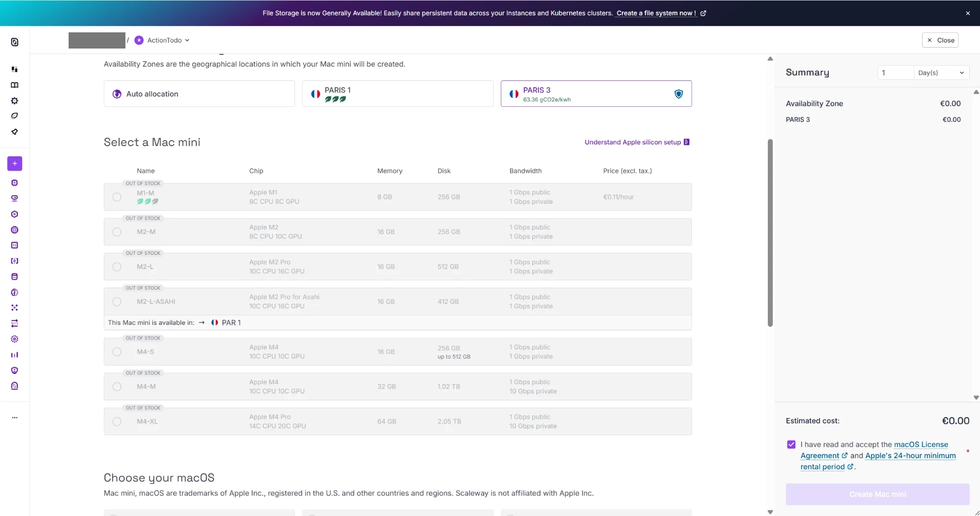The width and height of the screenshot is (980, 516).
Task: Click the purple plus create button
Action: pyautogui.click(x=15, y=164)
